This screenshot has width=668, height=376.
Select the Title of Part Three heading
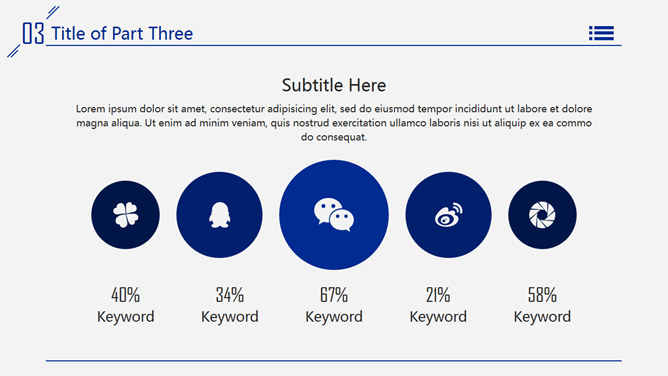pos(122,34)
